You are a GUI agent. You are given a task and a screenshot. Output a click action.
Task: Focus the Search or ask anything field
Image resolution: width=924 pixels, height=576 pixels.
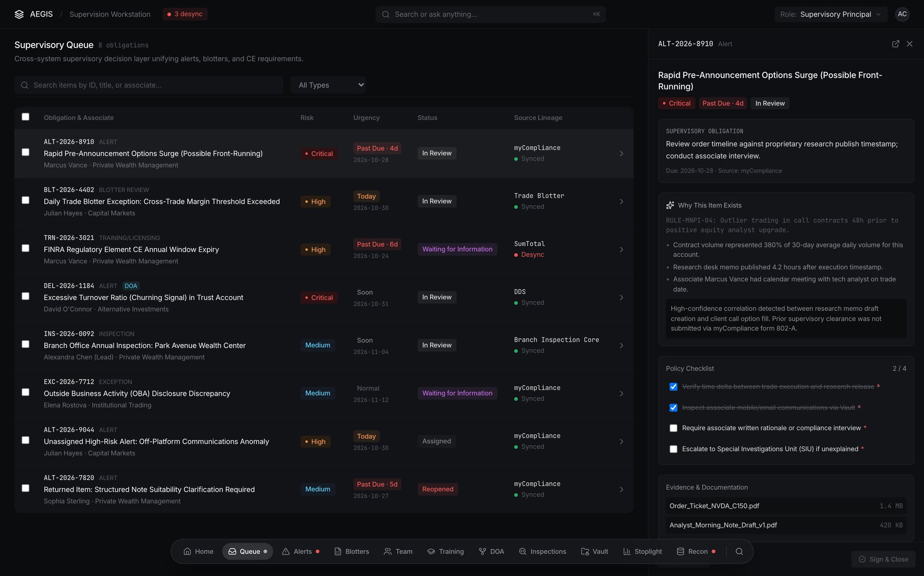pyautogui.click(x=490, y=14)
